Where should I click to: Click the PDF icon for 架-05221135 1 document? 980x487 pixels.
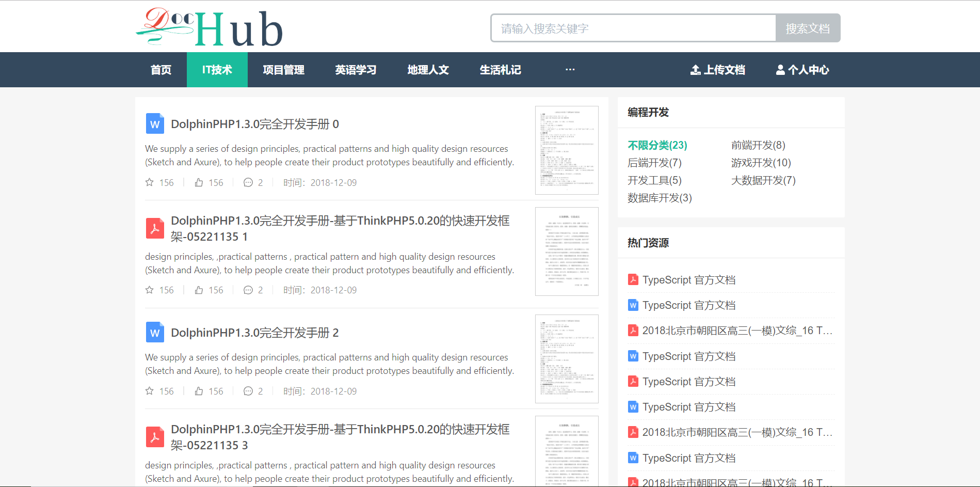tap(155, 228)
